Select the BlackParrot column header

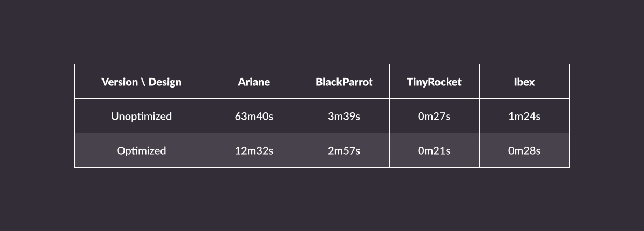[x=344, y=82]
